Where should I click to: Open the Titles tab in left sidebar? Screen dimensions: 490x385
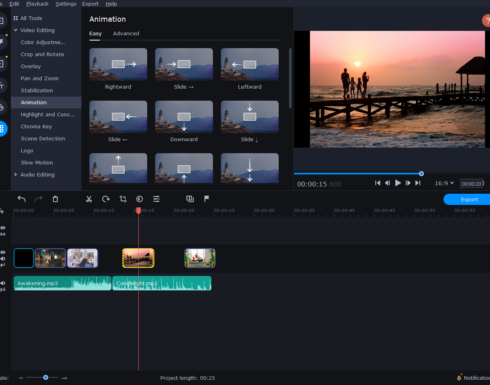pyautogui.click(x=2, y=86)
